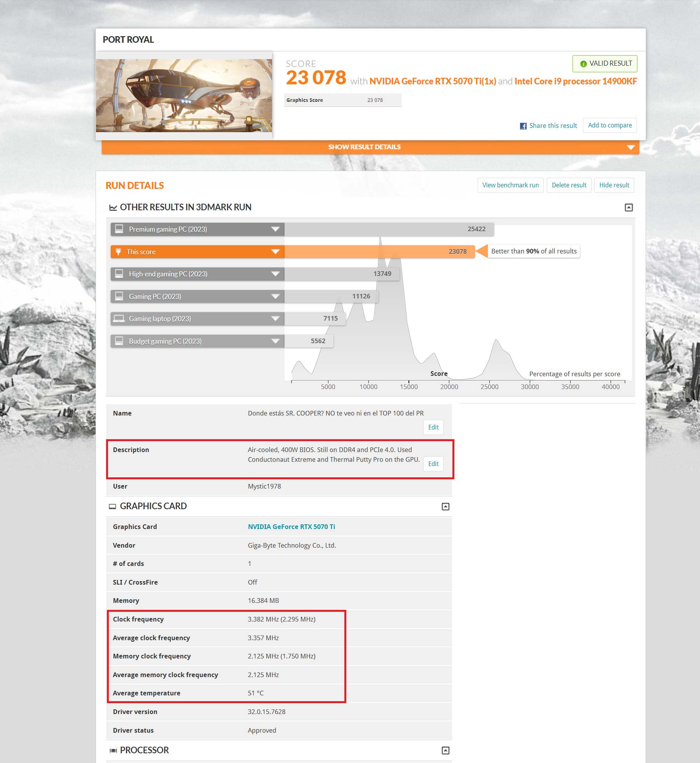Expand Show Result Details bar arrow

pos(630,147)
